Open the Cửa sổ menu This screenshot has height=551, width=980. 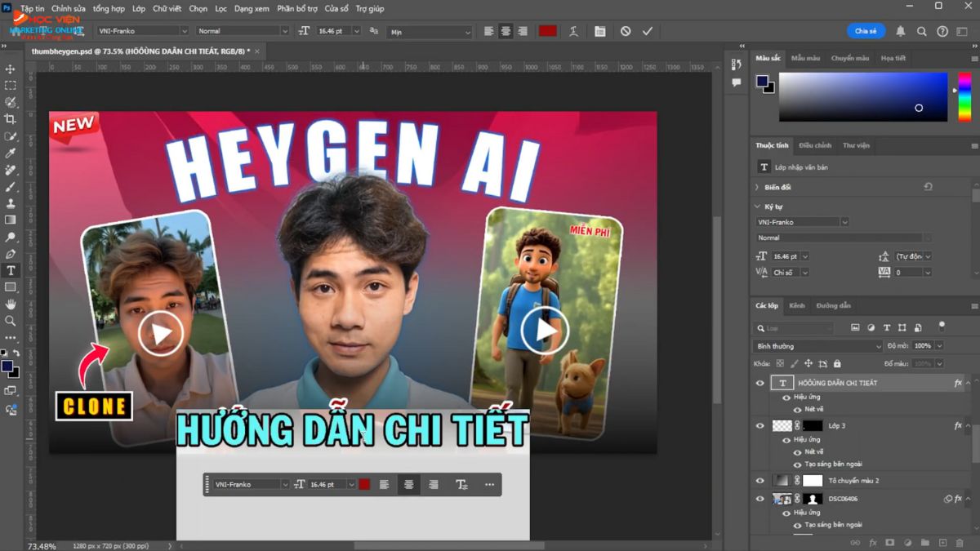click(336, 8)
